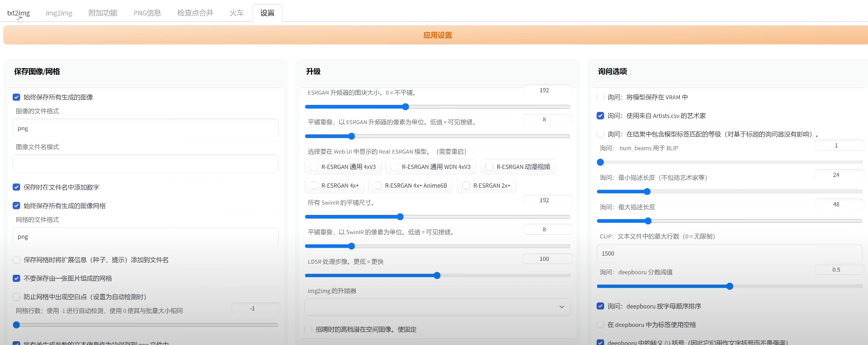Enable 保存网格时将扩展信息 checkbox
Screen dimensions: 868x345
pyautogui.click(x=16, y=260)
